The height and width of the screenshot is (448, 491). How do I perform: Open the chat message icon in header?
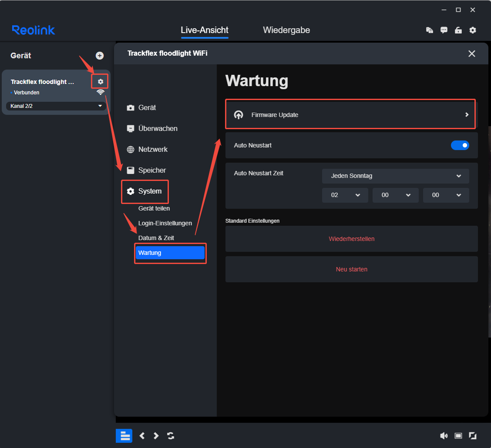[x=444, y=30]
